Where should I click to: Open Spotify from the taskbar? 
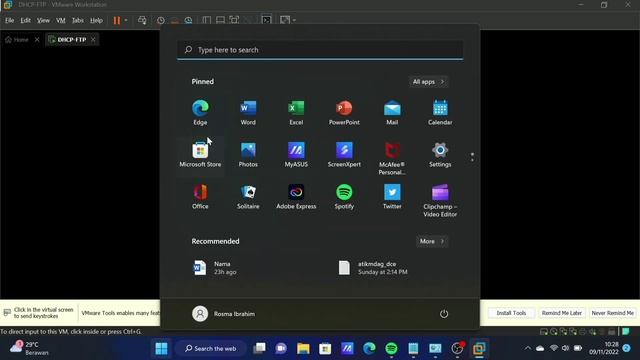tap(391, 348)
